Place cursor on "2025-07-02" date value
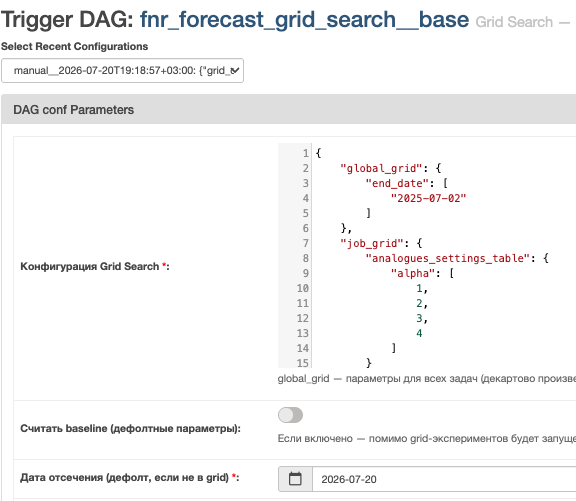This screenshot has width=576, height=501. pos(428,198)
